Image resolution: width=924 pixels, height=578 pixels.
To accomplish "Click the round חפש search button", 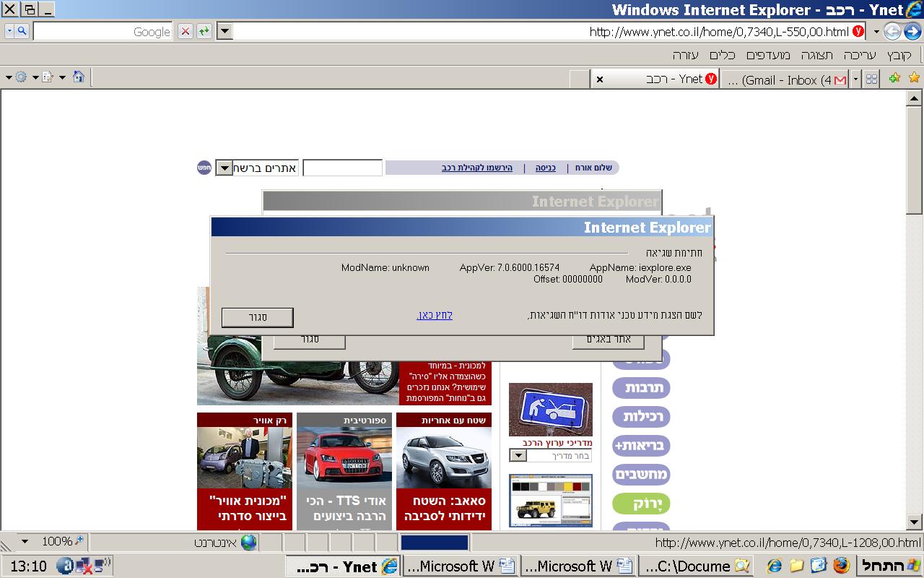I will click(204, 168).
